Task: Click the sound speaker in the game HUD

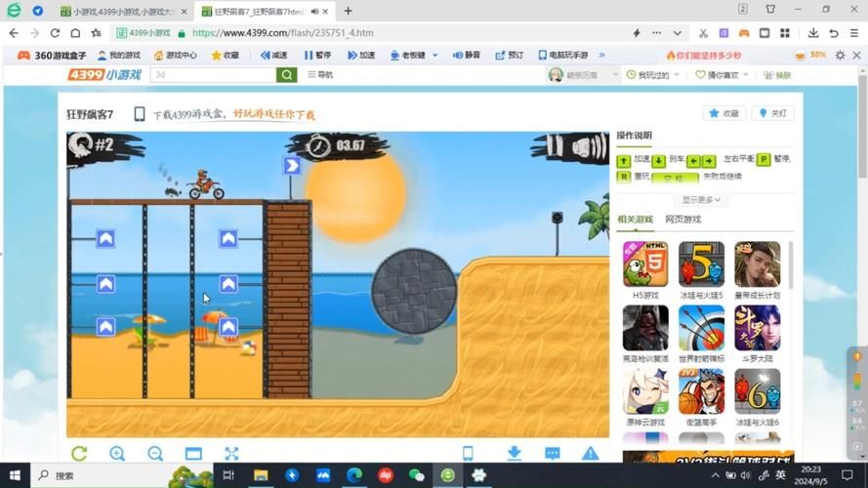Action: tap(589, 147)
